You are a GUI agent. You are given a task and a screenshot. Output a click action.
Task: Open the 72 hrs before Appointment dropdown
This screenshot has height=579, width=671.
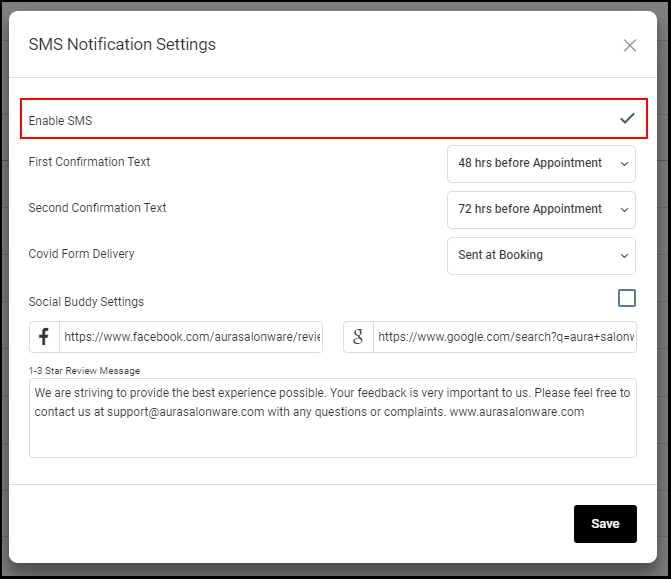click(541, 210)
